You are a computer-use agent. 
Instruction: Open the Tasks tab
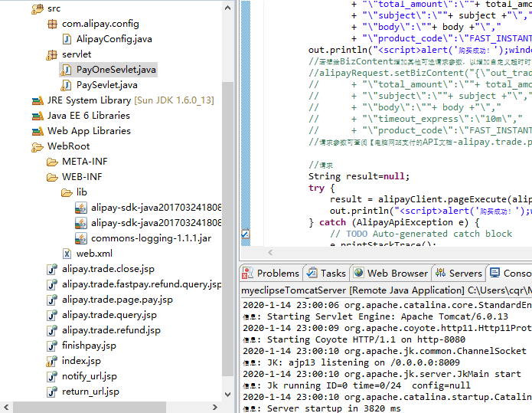click(x=326, y=273)
